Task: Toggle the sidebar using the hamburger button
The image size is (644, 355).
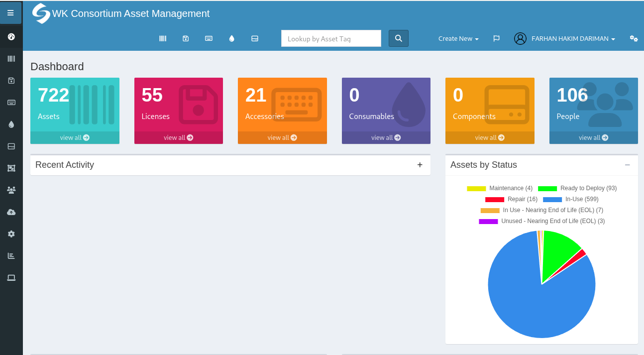Action: coord(10,13)
